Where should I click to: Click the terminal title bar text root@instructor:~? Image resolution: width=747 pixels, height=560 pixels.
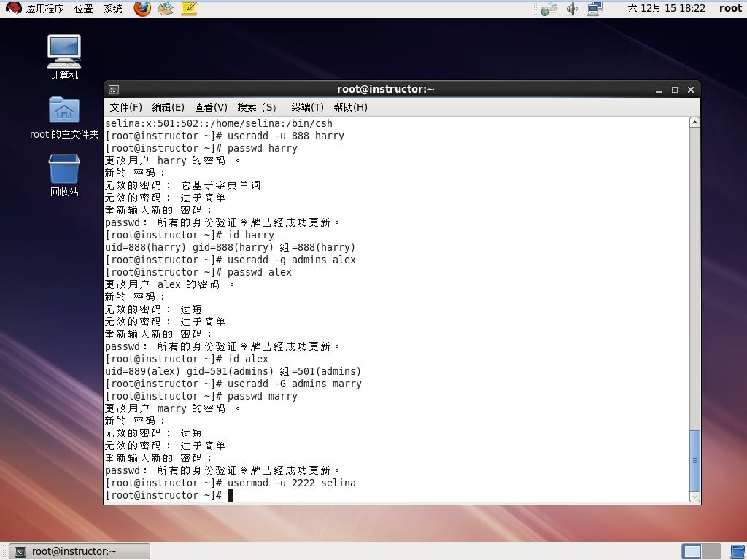385,89
